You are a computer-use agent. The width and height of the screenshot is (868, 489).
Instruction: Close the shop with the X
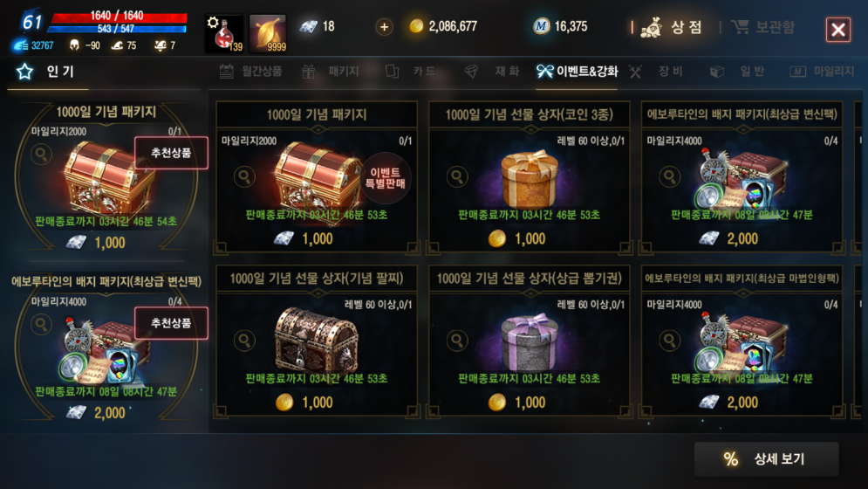click(x=838, y=30)
